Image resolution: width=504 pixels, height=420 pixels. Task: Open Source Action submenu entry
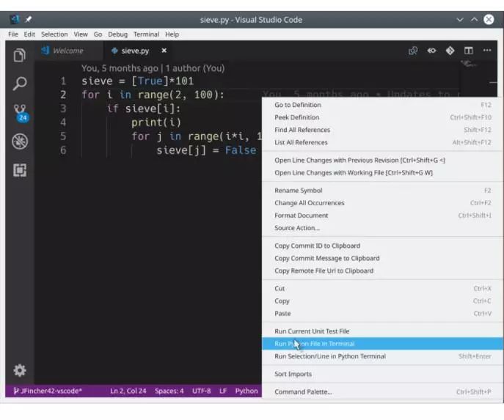[382, 228]
